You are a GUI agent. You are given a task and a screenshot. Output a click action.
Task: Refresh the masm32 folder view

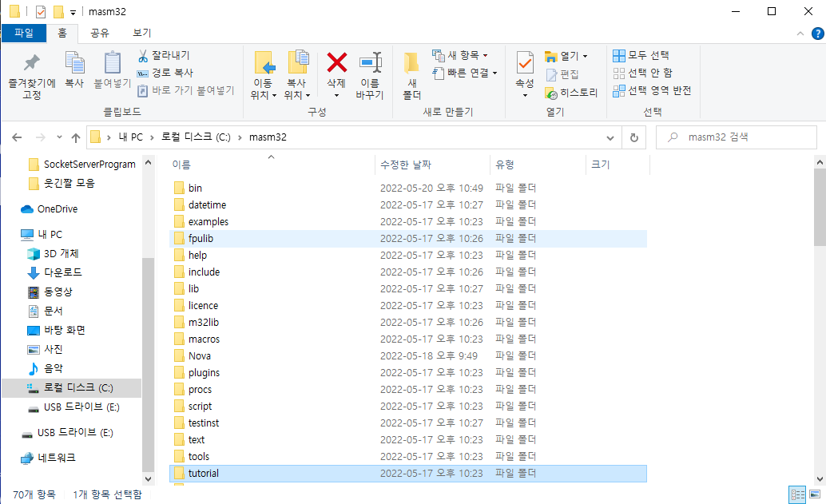[634, 137]
